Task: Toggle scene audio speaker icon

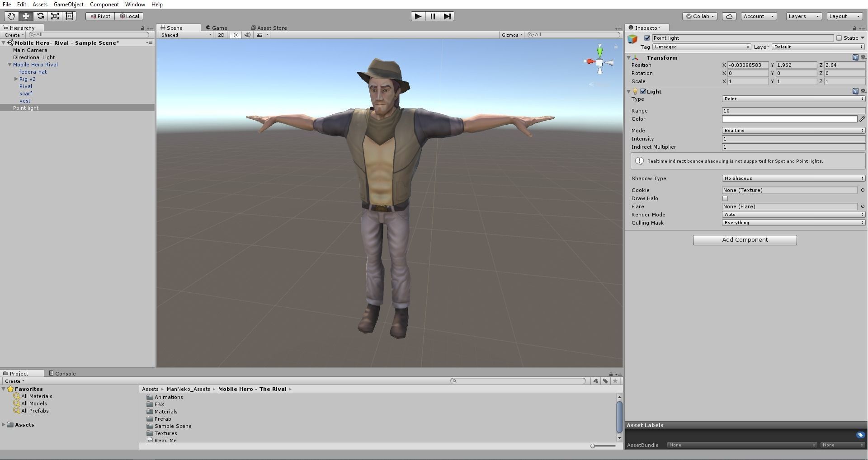Action: click(247, 35)
